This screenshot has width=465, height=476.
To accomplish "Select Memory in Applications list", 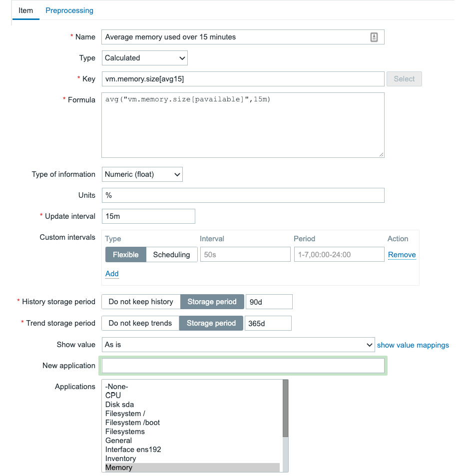I will [192, 468].
